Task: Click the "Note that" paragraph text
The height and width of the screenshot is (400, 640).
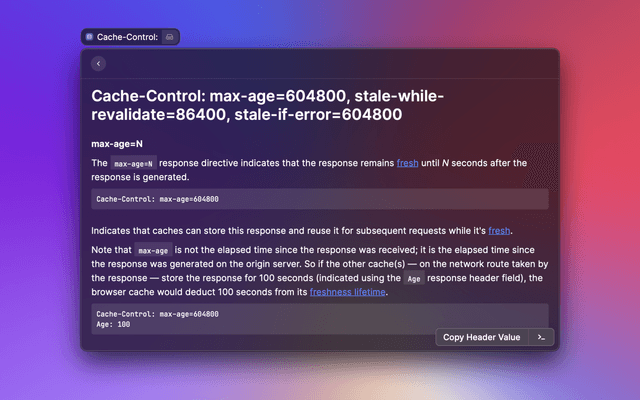Action: (320, 265)
